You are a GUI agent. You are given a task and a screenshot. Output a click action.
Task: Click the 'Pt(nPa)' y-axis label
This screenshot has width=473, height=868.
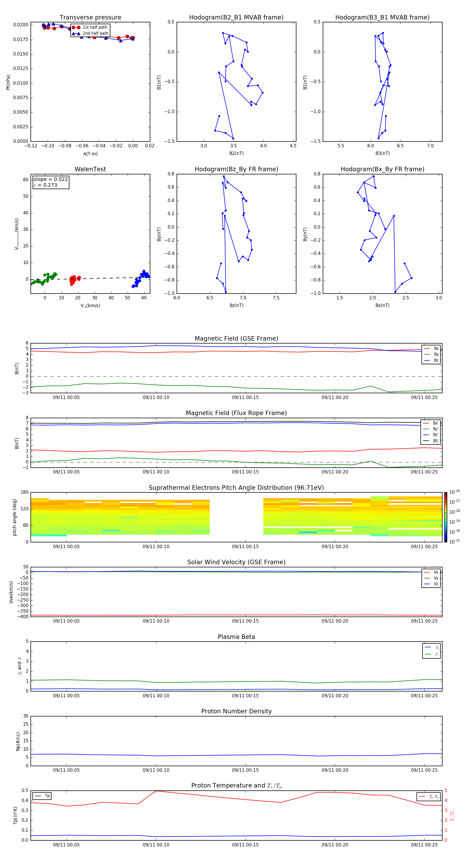pos(8,82)
